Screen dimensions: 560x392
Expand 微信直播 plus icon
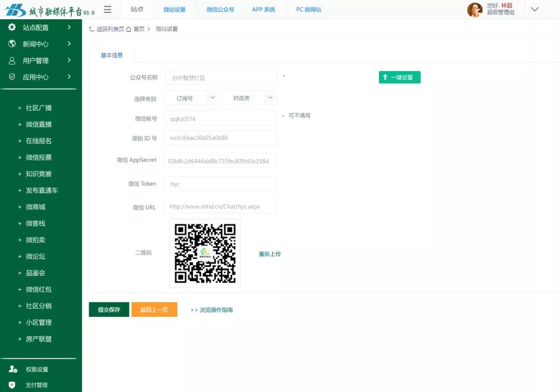pos(20,124)
